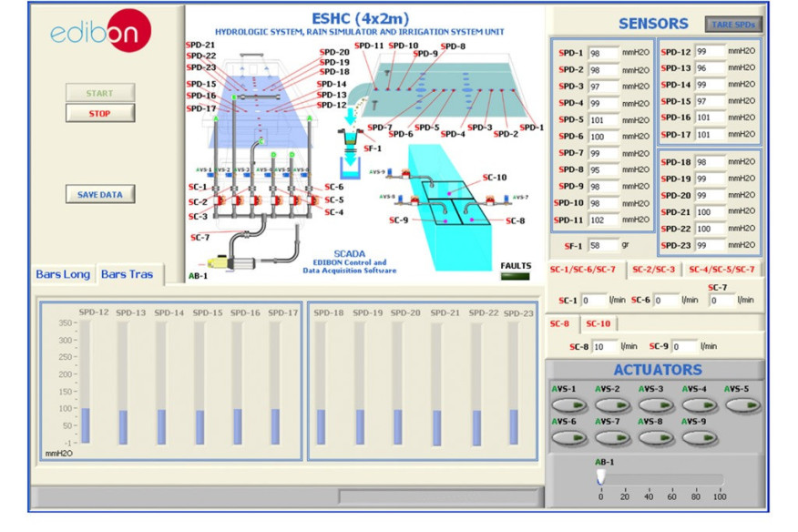Click the SC-6 flow value field
798x532 pixels.
click(x=667, y=301)
